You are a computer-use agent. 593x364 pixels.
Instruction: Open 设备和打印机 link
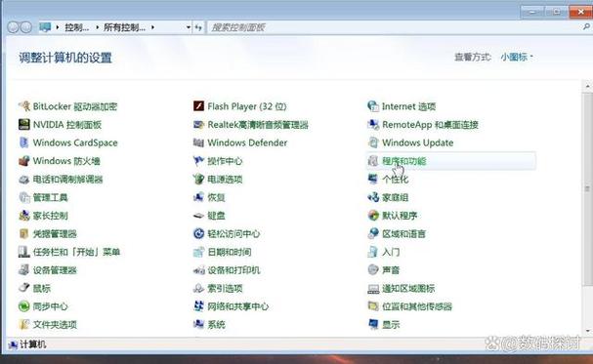click(x=233, y=270)
